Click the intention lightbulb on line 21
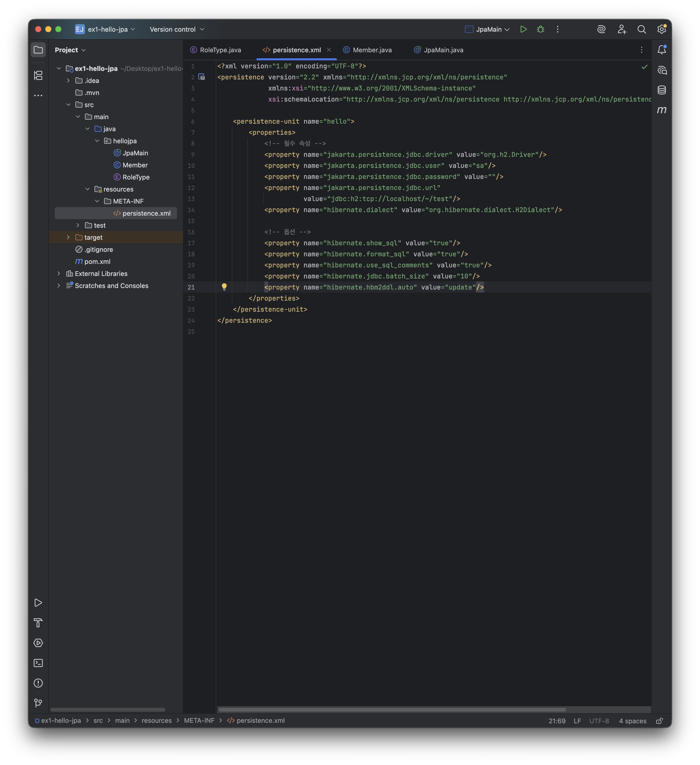This screenshot has height=765, width=700. (224, 287)
